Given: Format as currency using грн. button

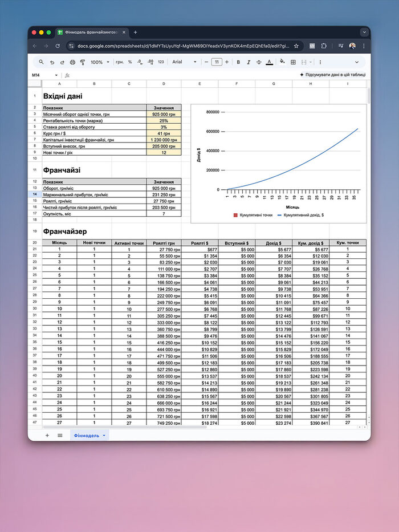Looking at the screenshot, I should (x=120, y=62).
